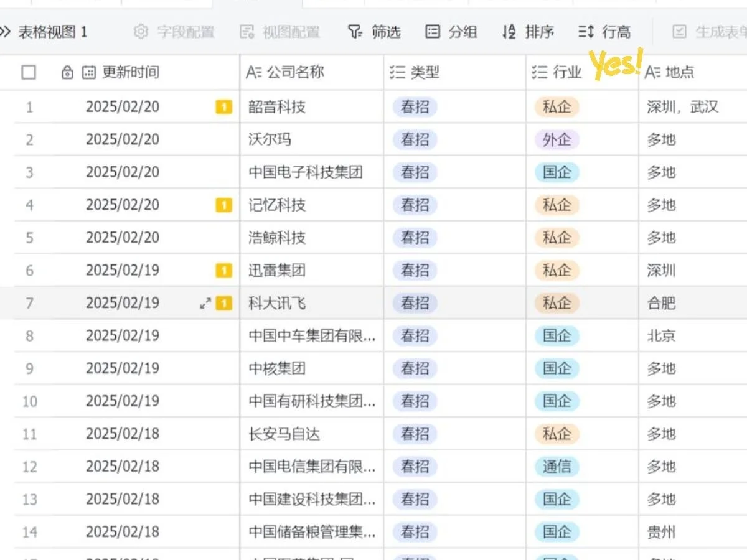Select the 北京 location cell
747x560 pixels.
(693, 335)
